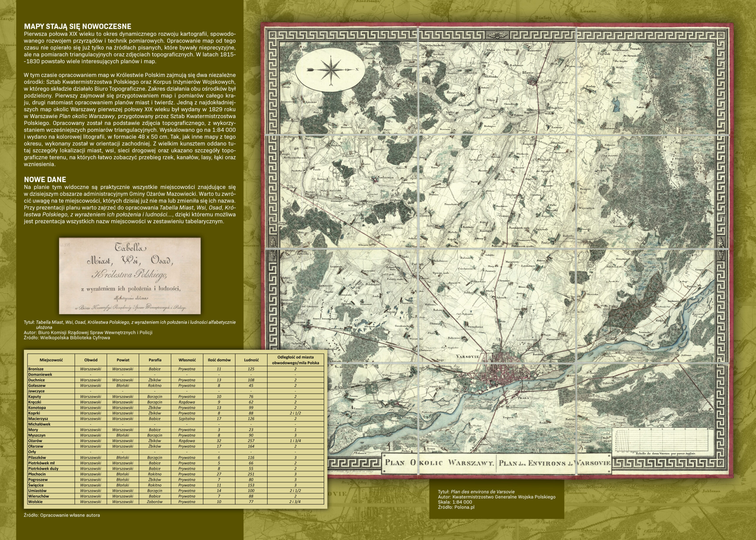Viewport: 756px width, 540px height.
Task: Click the 'VARSOVIE' label on the map
Action: [468, 356]
